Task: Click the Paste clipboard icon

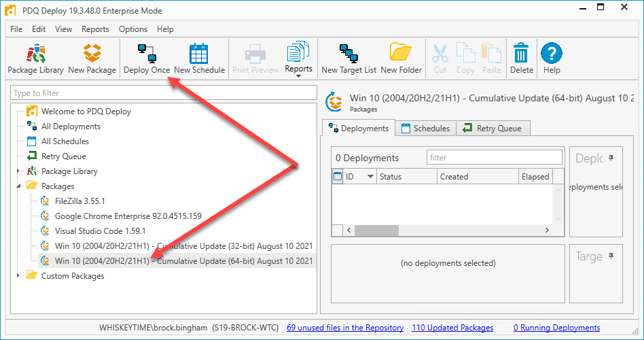Action: [491, 53]
